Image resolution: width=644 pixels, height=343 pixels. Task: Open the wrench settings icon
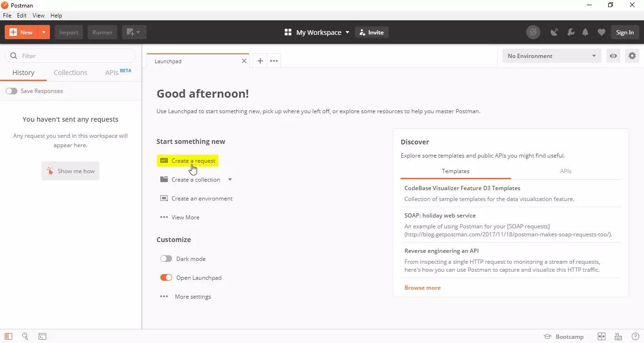[x=570, y=32]
